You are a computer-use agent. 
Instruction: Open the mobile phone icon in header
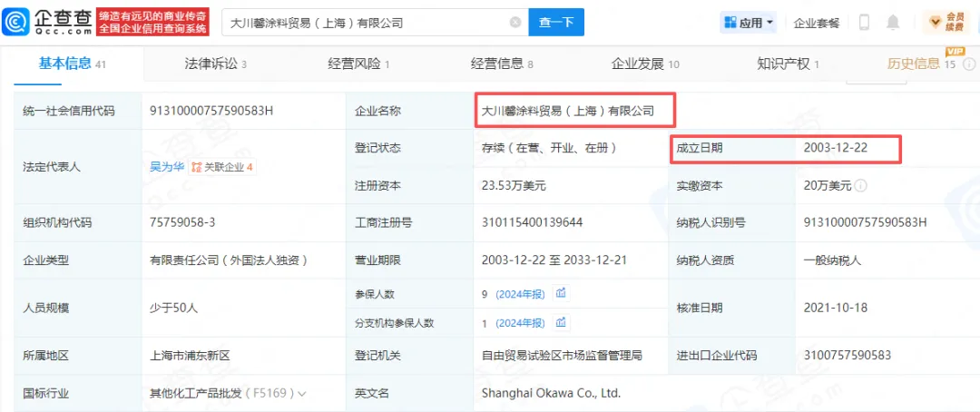(x=865, y=23)
